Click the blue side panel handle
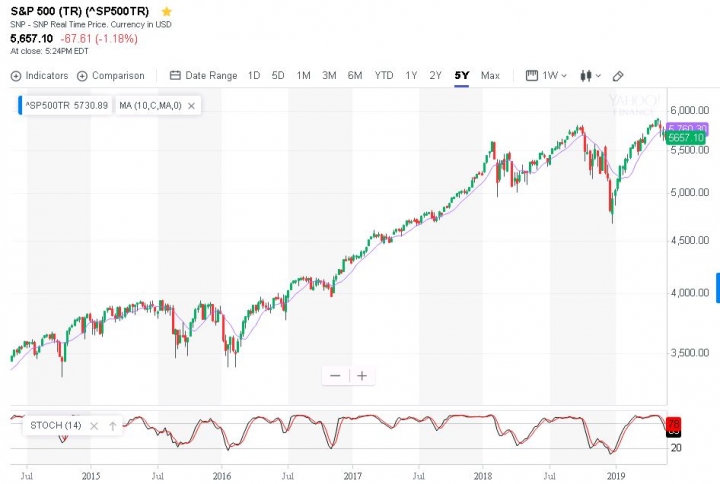This screenshot has height=484, width=720. pos(718,287)
